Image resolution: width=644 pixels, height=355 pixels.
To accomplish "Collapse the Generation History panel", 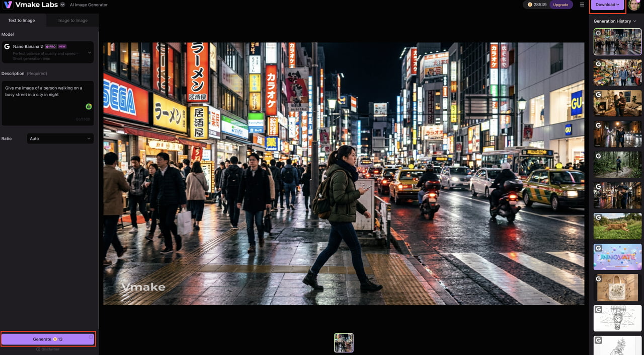I will click(634, 21).
